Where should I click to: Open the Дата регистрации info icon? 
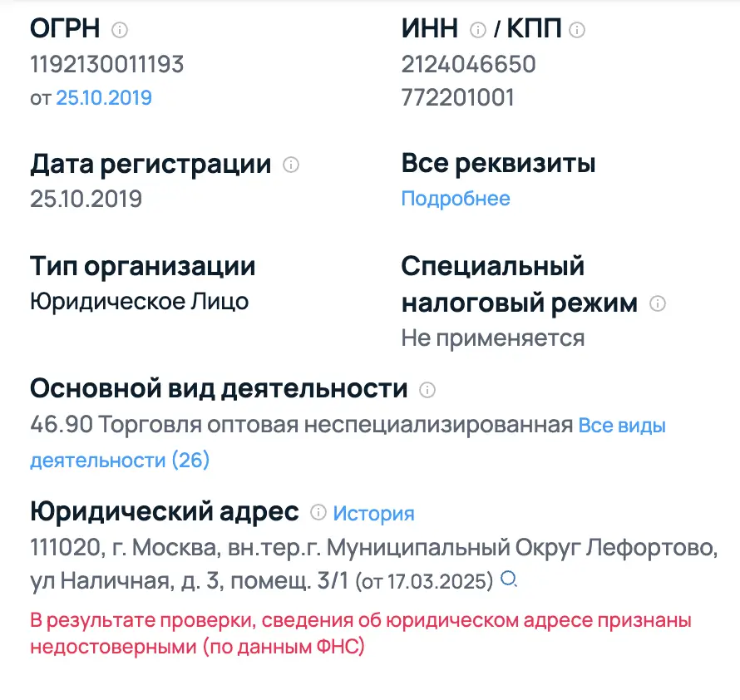tap(293, 165)
